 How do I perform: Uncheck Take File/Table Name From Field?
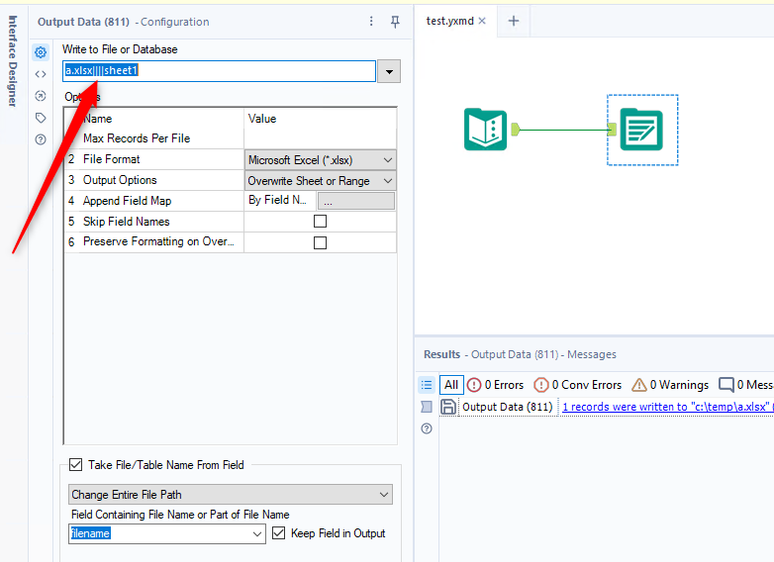point(76,464)
